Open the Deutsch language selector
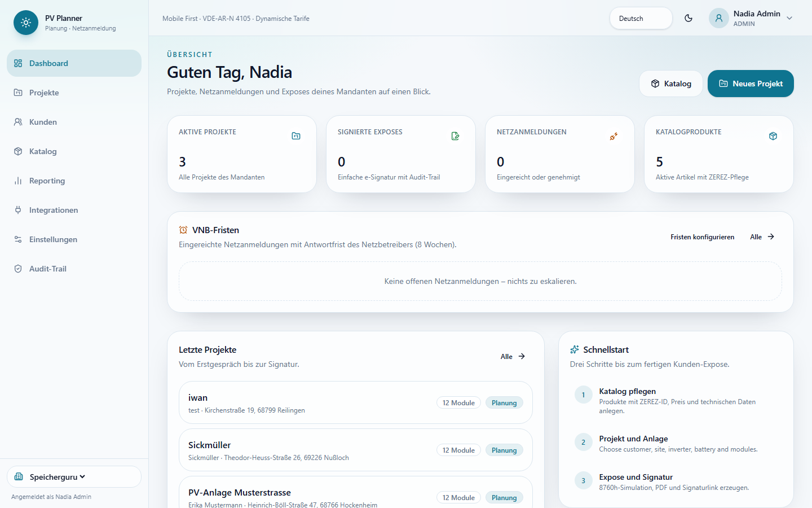 click(x=641, y=18)
